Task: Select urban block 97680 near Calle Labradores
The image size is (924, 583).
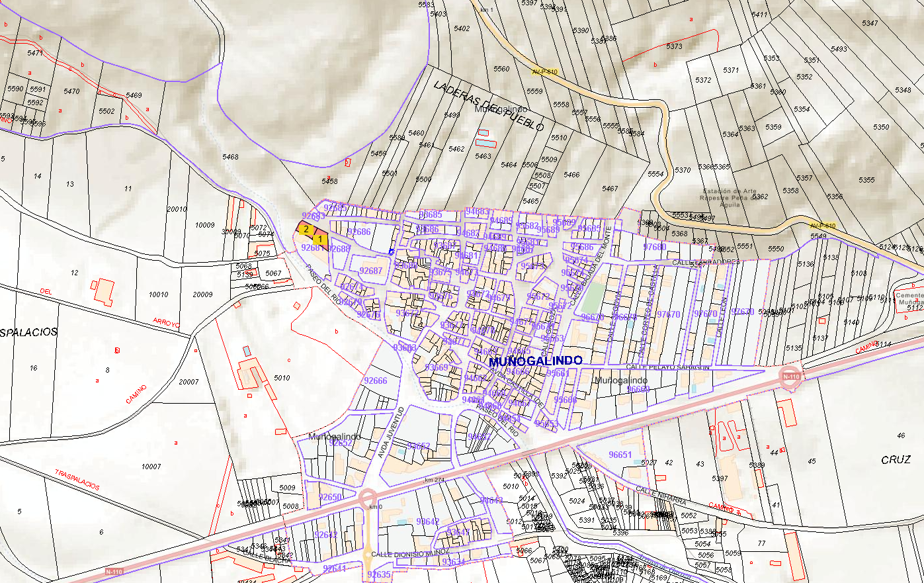Action: [655, 247]
